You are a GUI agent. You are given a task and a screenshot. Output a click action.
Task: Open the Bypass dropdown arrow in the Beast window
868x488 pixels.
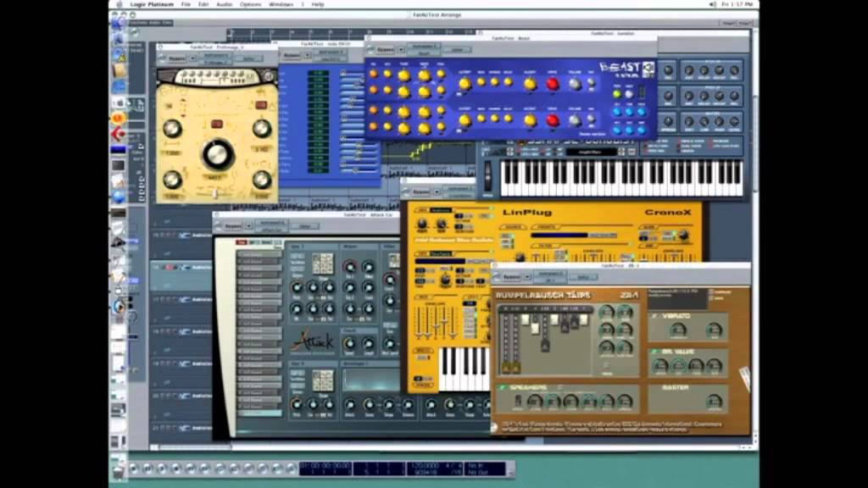(x=401, y=50)
